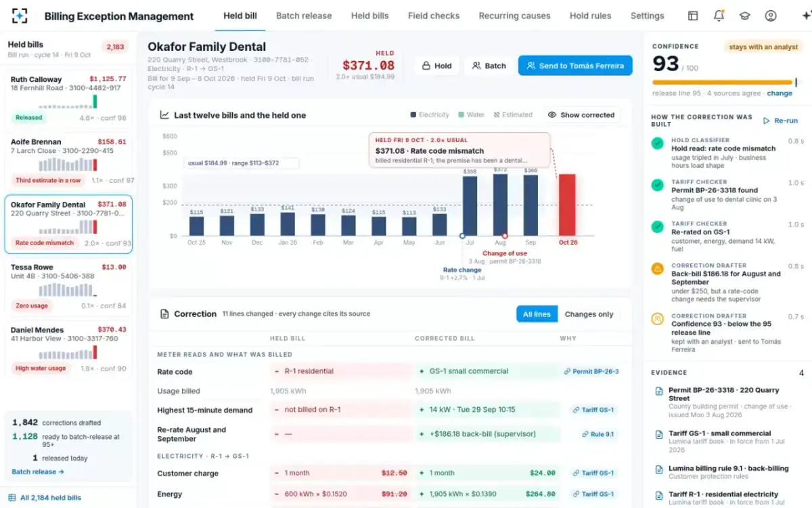The image size is (812, 508).
Task: Click the green check for Re-rated on GS-1
Action: [657, 227]
